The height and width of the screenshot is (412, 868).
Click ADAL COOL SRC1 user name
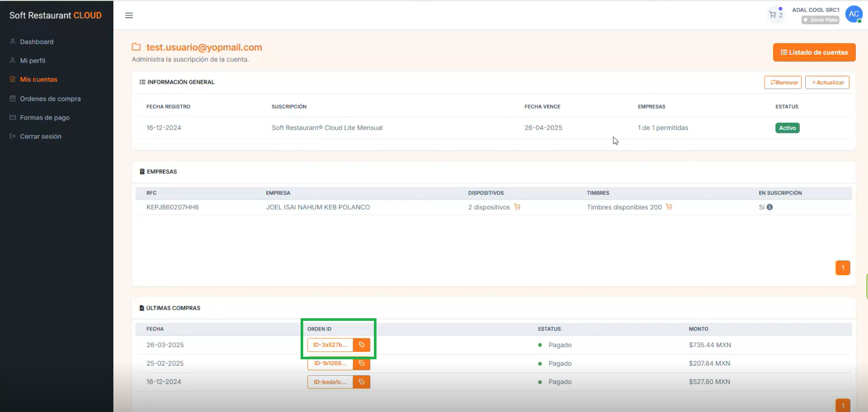pos(816,10)
